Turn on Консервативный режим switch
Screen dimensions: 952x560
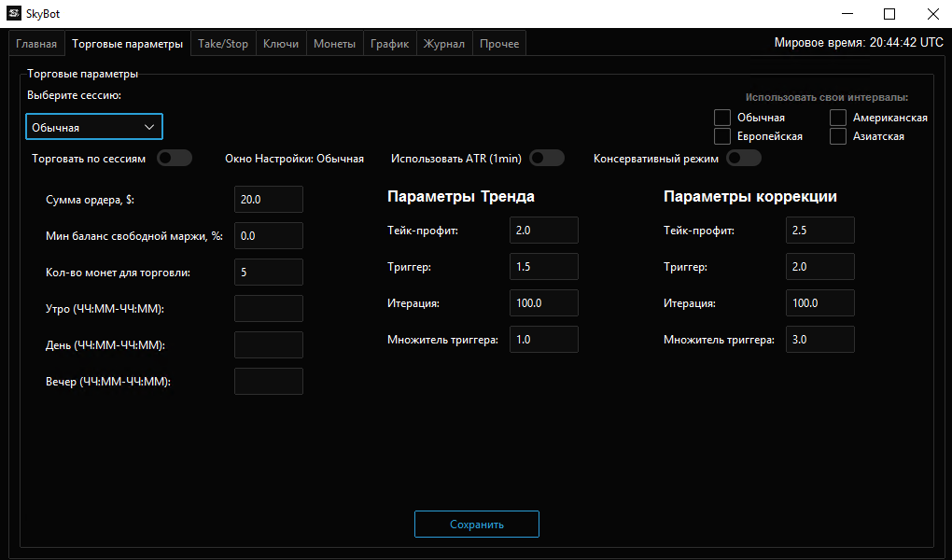(x=744, y=158)
